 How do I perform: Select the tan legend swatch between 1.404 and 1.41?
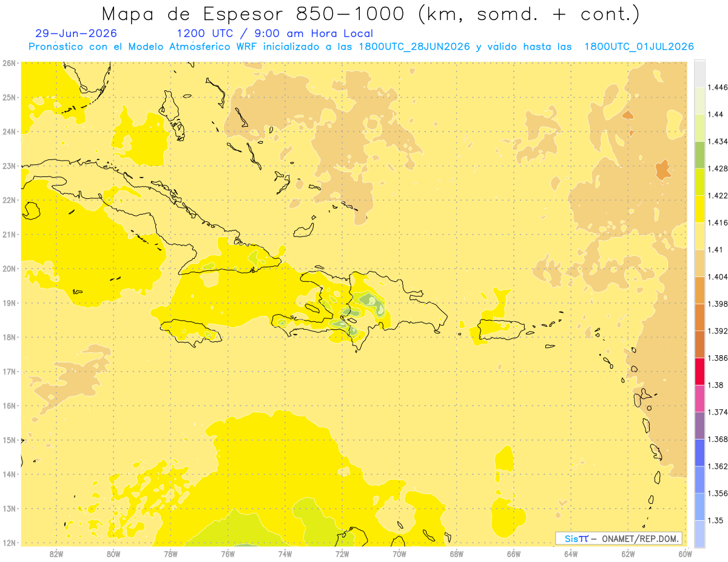(699, 263)
